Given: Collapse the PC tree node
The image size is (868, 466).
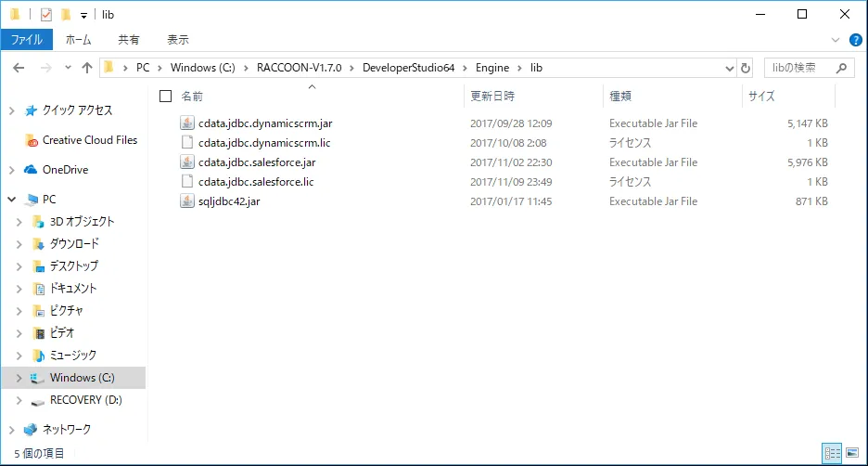Looking at the screenshot, I should tap(11, 200).
